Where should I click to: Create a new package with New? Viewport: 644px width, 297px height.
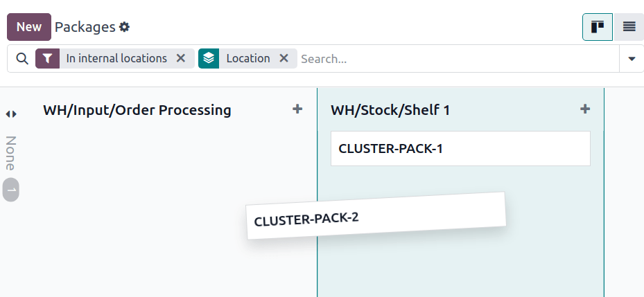(x=29, y=27)
